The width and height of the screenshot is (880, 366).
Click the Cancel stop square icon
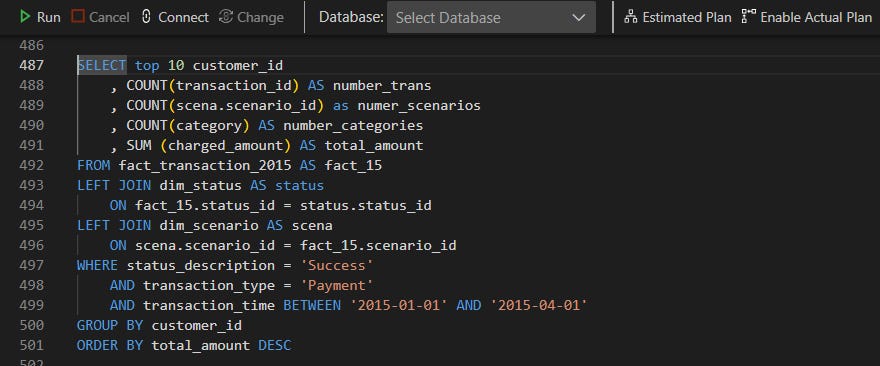pyautogui.click(x=78, y=17)
